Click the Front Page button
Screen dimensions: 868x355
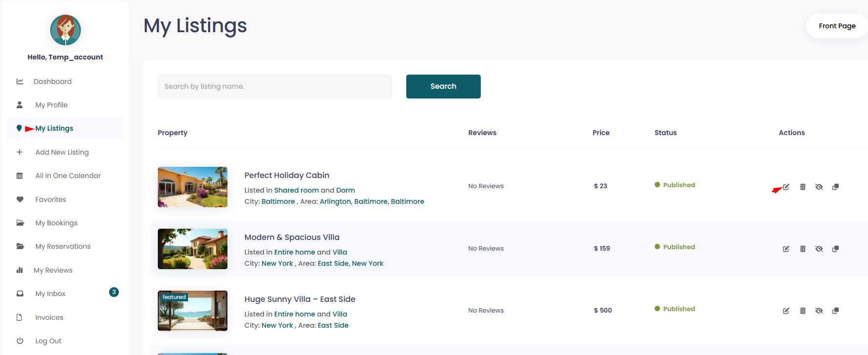coord(837,26)
